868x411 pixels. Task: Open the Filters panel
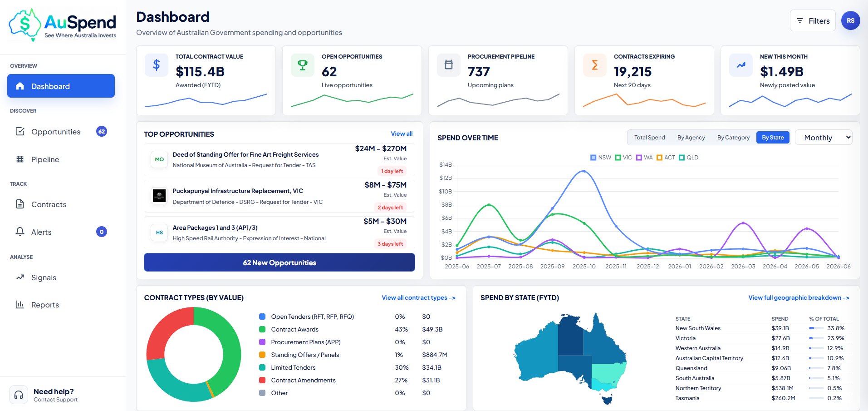point(813,20)
